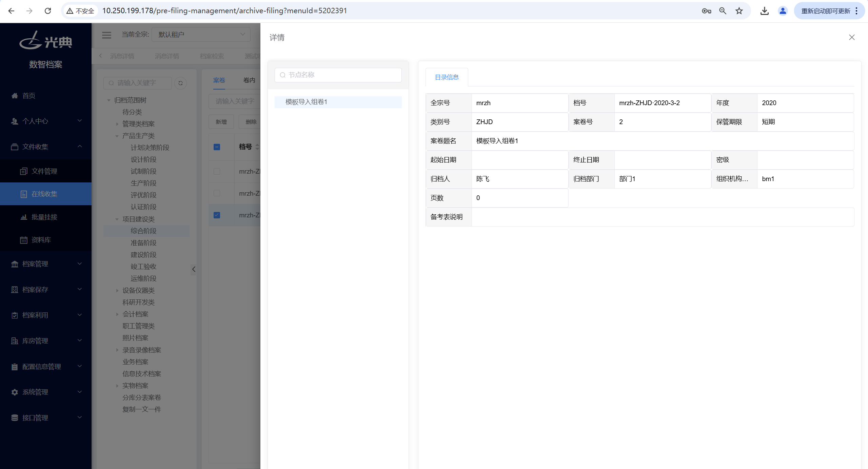Check the first mrzh-Z row checkbox
This screenshot has width=868, height=469.
pyautogui.click(x=217, y=171)
